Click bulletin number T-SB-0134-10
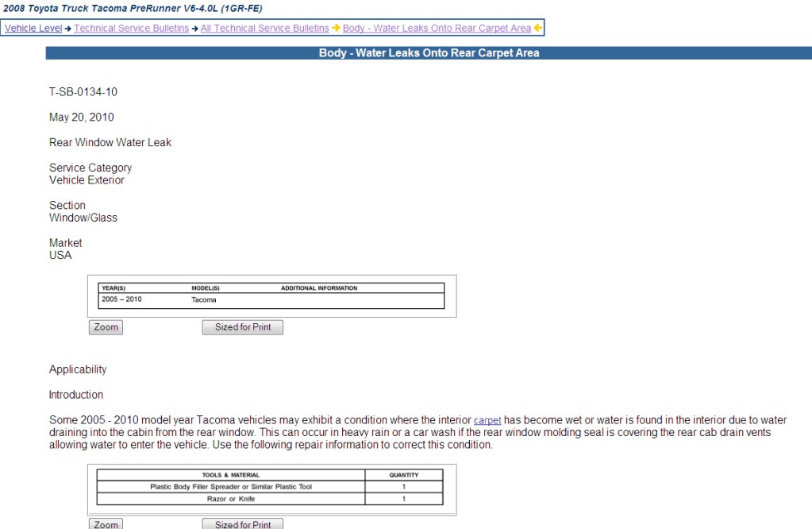Image resolution: width=812 pixels, height=529 pixels. click(83, 91)
